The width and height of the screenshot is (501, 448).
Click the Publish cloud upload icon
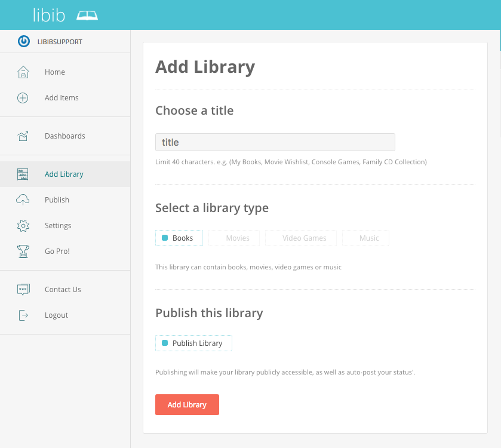click(23, 200)
